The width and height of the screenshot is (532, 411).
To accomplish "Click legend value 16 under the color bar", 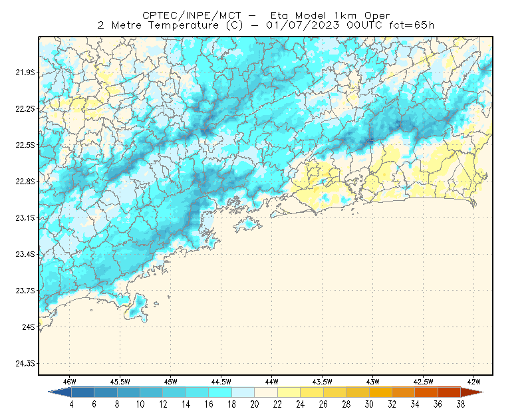I will tap(209, 404).
